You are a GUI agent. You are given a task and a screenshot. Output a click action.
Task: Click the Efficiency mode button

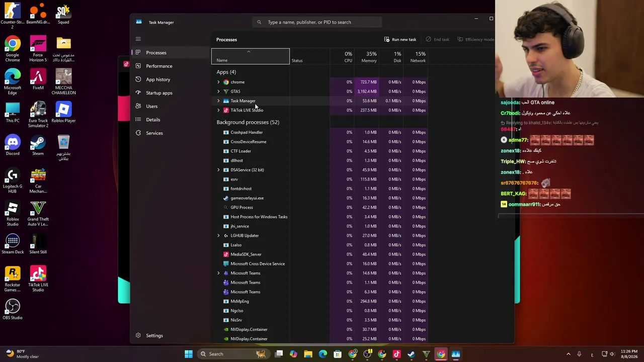click(475, 39)
